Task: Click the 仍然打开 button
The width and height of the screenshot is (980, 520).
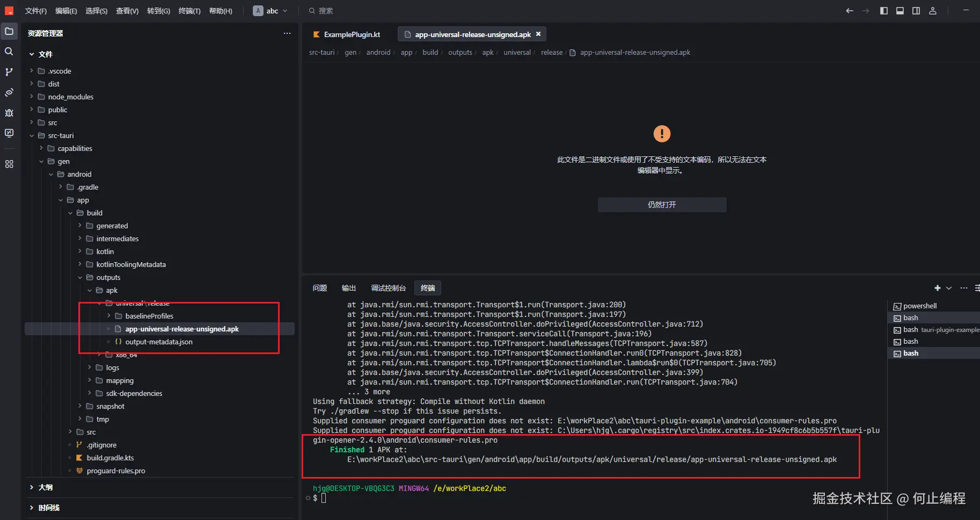Action: (x=662, y=205)
